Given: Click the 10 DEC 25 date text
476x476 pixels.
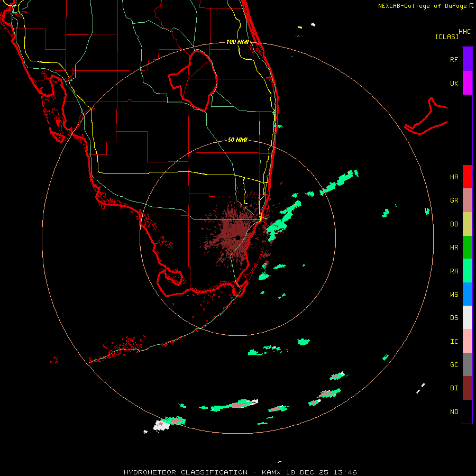Looking at the screenshot, I should tap(308, 472).
